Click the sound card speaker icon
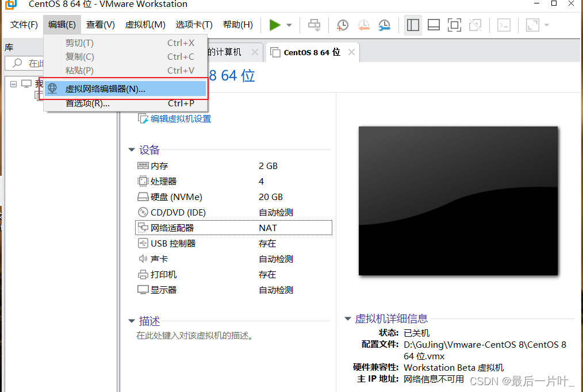 [143, 259]
